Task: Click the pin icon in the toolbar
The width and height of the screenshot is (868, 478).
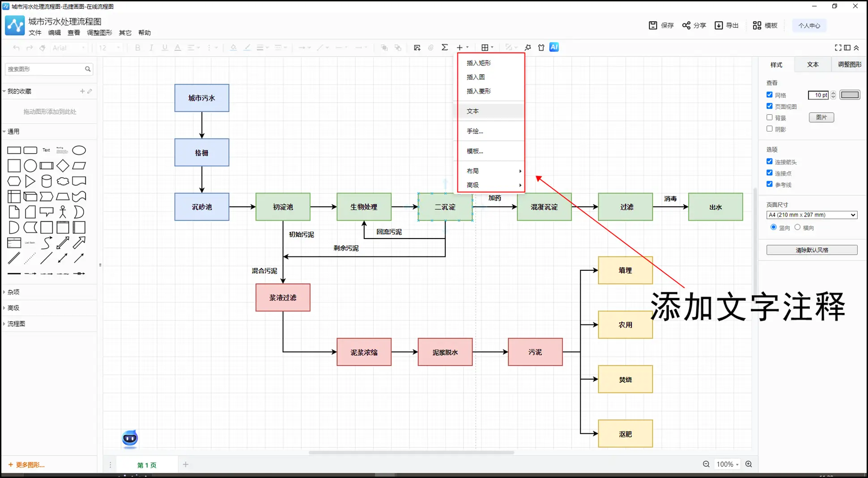Action: 528,47
